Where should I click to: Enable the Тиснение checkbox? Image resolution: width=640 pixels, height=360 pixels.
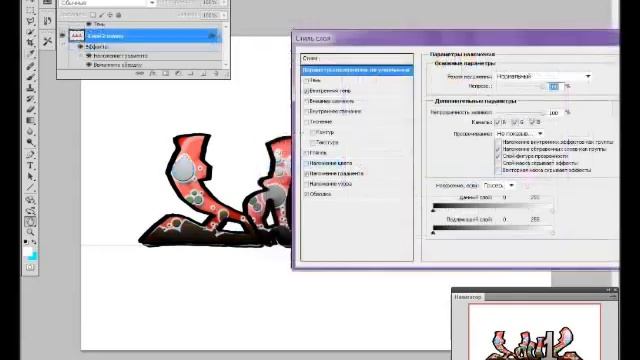click(x=306, y=122)
